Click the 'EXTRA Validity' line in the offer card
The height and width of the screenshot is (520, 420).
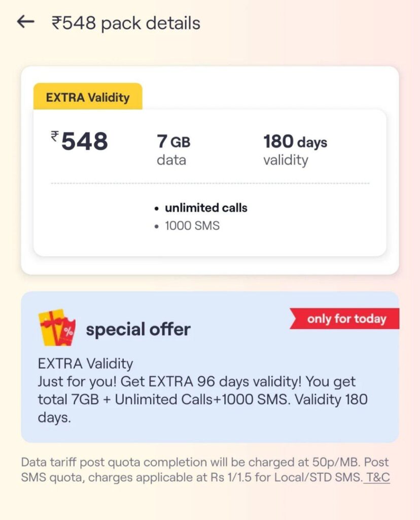tap(85, 364)
